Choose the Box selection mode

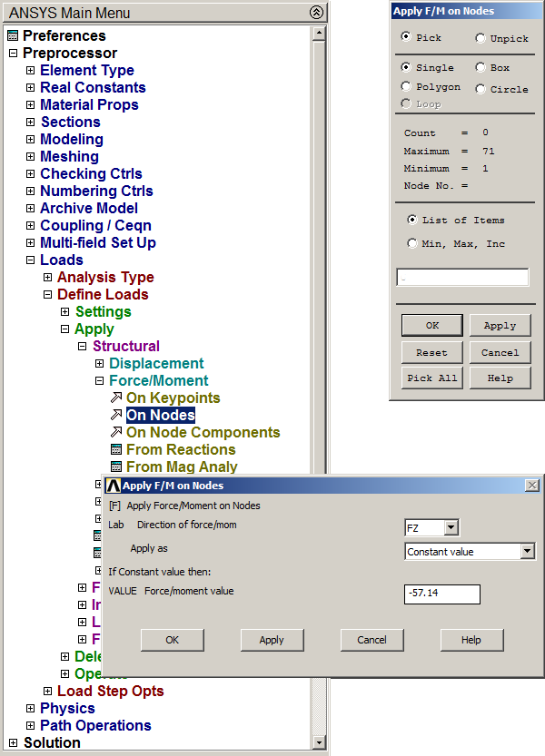pyautogui.click(x=481, y=68)
